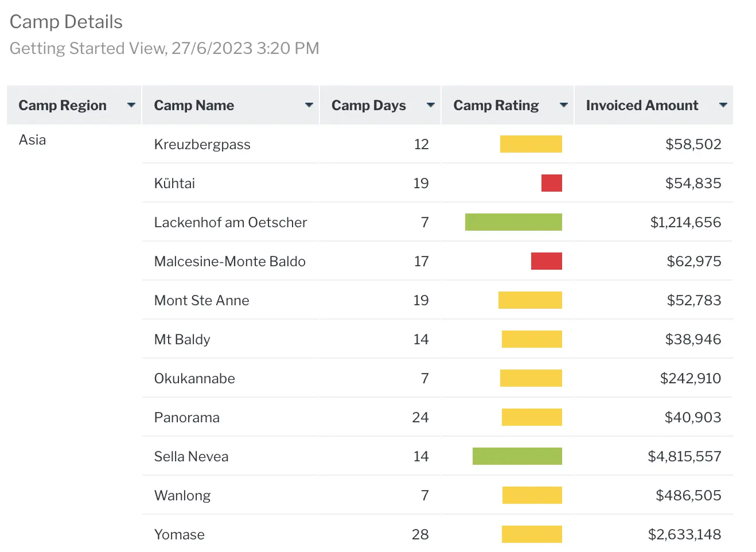Open the Camp Days column dropdown arrow
Image resolution: width=756 pixels, height=552 pixels.
click(431, 105)
